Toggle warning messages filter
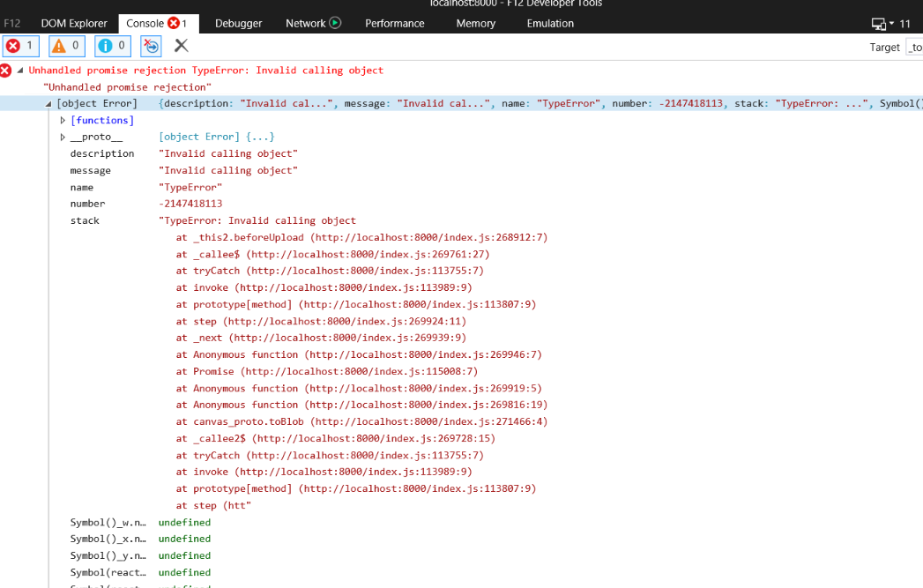This screenshot has height=588, width=923. click(x=65, y=45)
